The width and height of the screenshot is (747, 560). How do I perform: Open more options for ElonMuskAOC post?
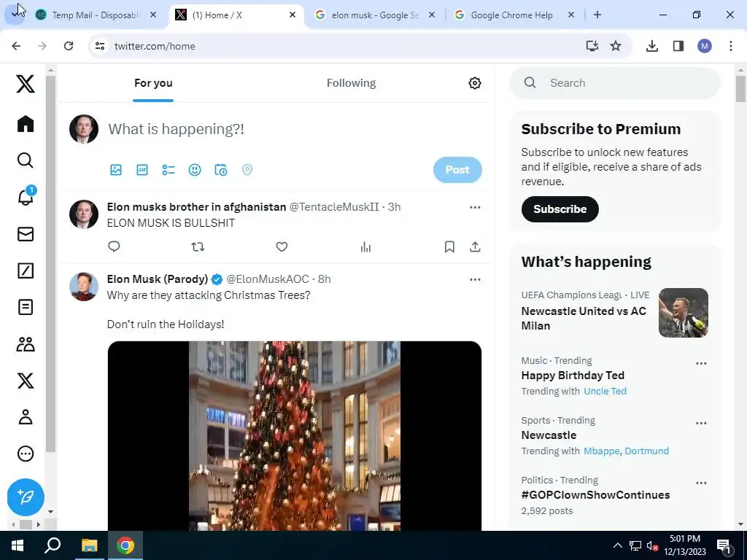(475, 279)
